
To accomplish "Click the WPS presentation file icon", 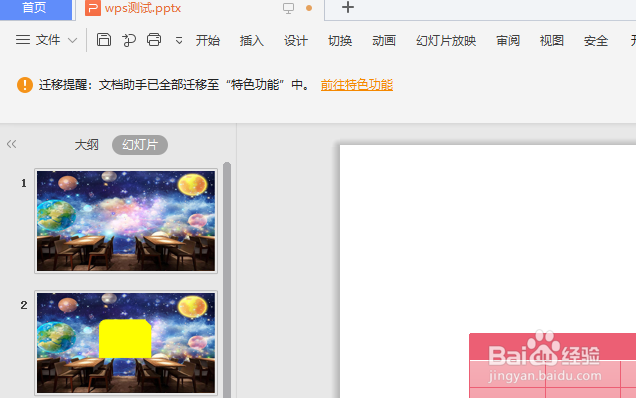I will pos(92,8).
